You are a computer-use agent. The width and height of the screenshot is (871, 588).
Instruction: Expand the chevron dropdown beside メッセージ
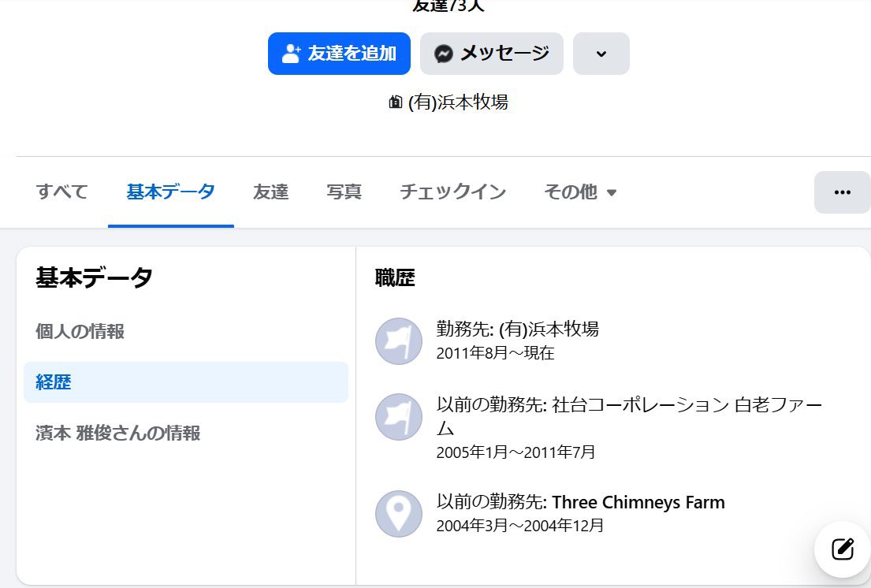click(601, 54)
